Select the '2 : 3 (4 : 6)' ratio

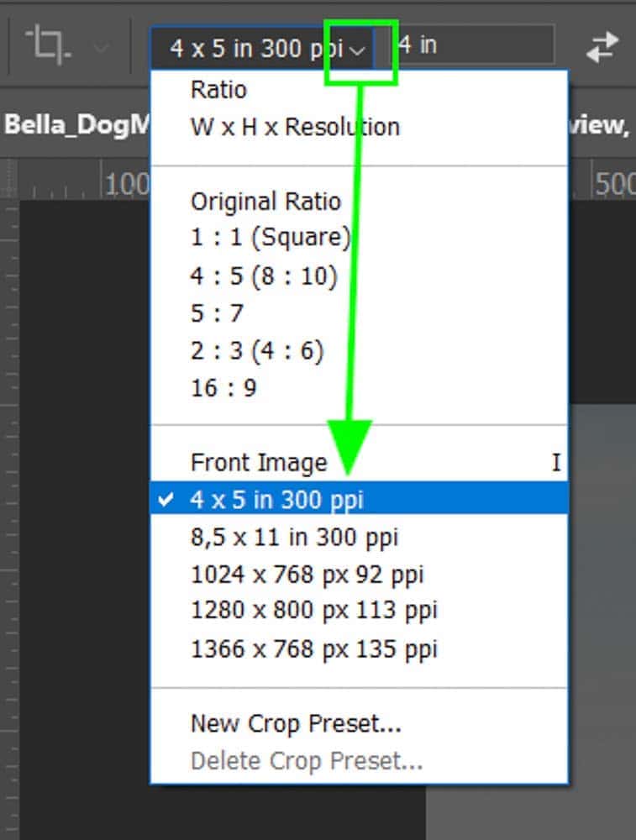coord(267,349)
